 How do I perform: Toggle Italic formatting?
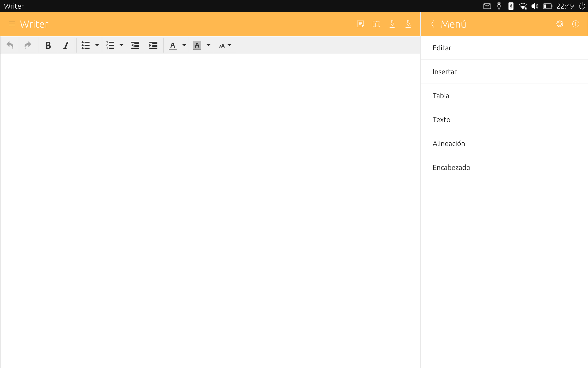[66, 45]
